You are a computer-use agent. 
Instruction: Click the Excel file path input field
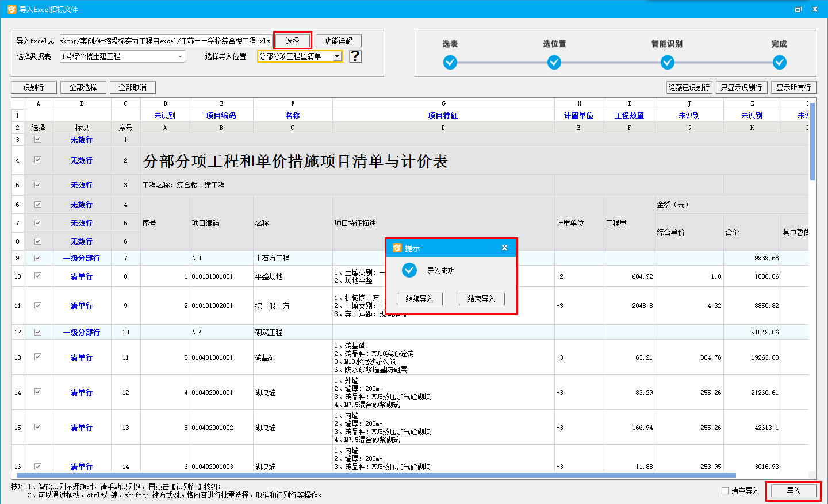point(166,41)
